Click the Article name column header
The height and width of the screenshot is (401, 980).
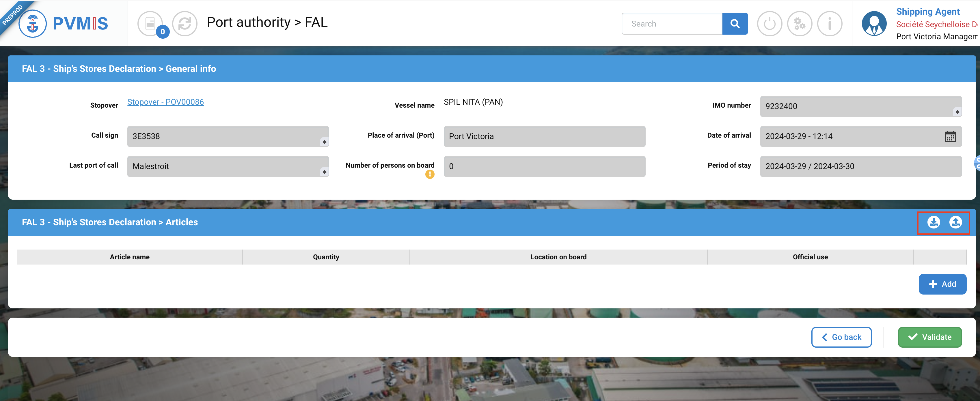129,257
